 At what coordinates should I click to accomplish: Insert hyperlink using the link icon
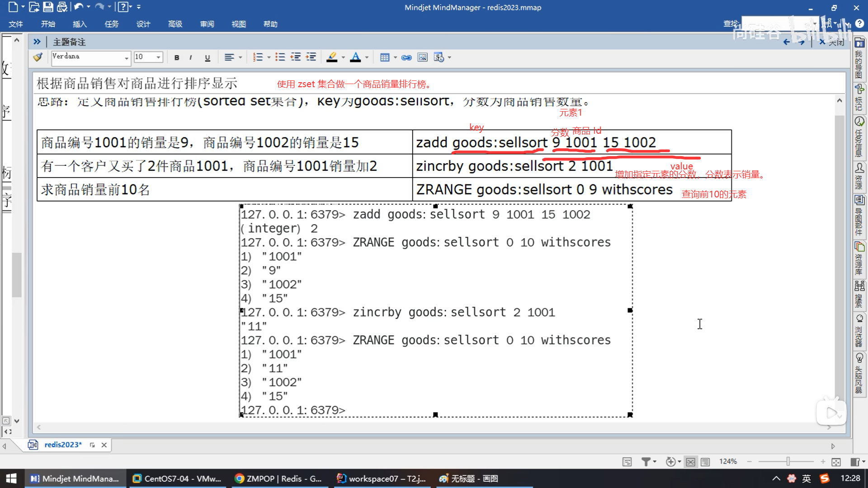[406, 57]
